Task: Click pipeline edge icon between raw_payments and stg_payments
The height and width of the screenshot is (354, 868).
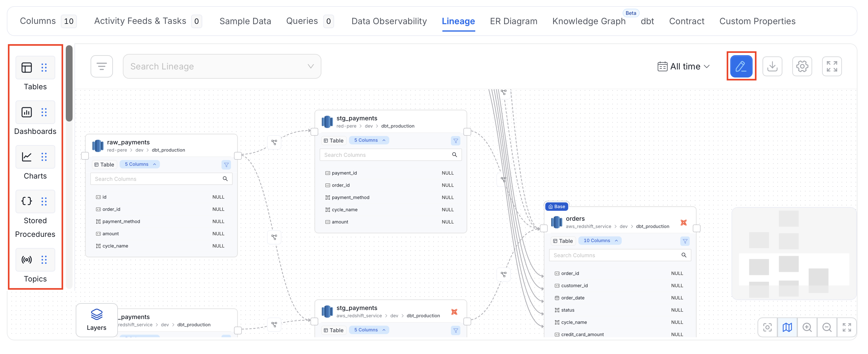Action: (274, 143)
